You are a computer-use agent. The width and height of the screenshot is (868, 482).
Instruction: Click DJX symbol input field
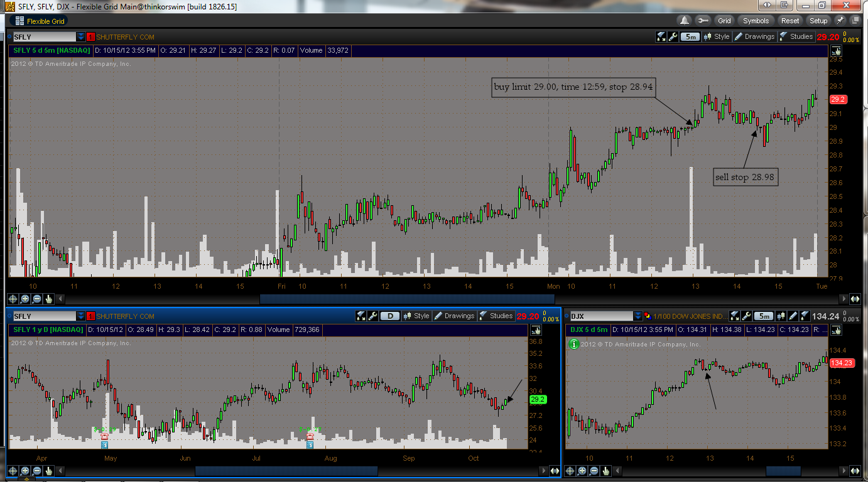point(601,316)
